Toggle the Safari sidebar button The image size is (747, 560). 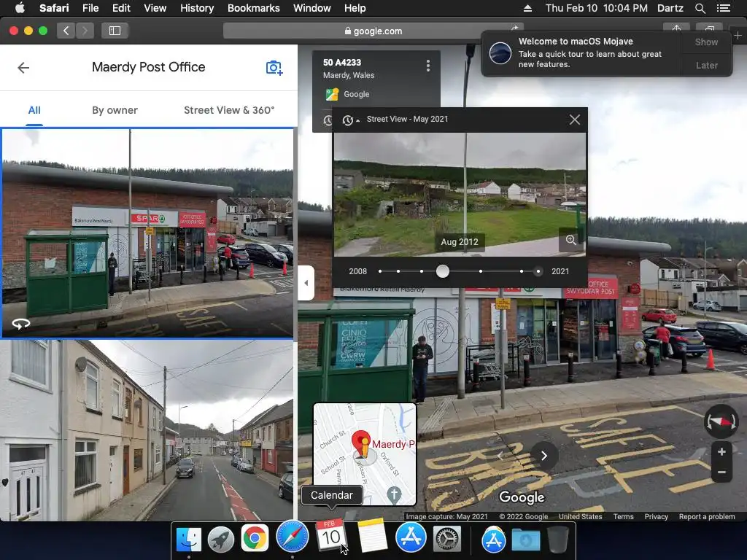[x=115, y=31]
